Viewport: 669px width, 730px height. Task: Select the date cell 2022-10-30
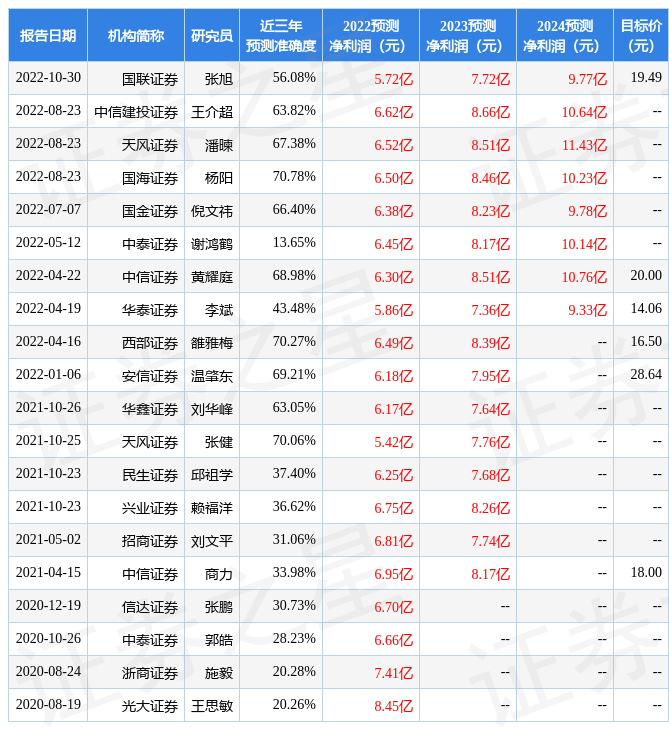pyautogui.click(x=48, y=77)
